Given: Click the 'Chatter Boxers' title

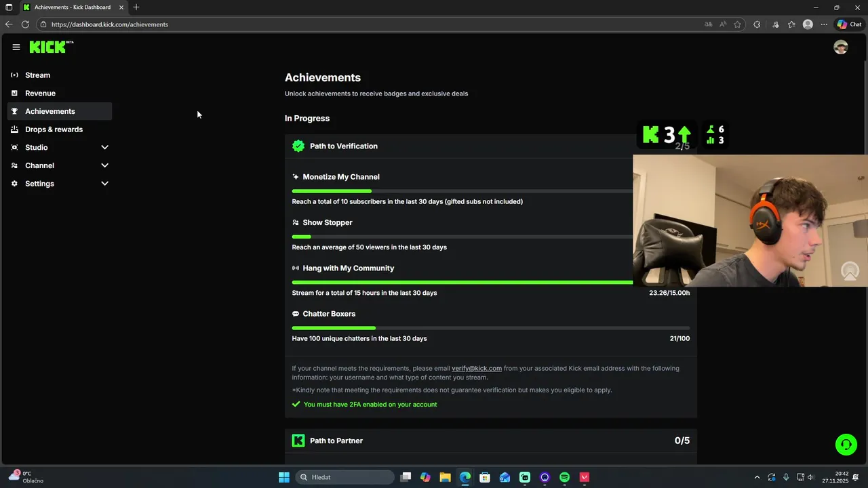Looking at the screenshot, I should [x=329, y=314].
